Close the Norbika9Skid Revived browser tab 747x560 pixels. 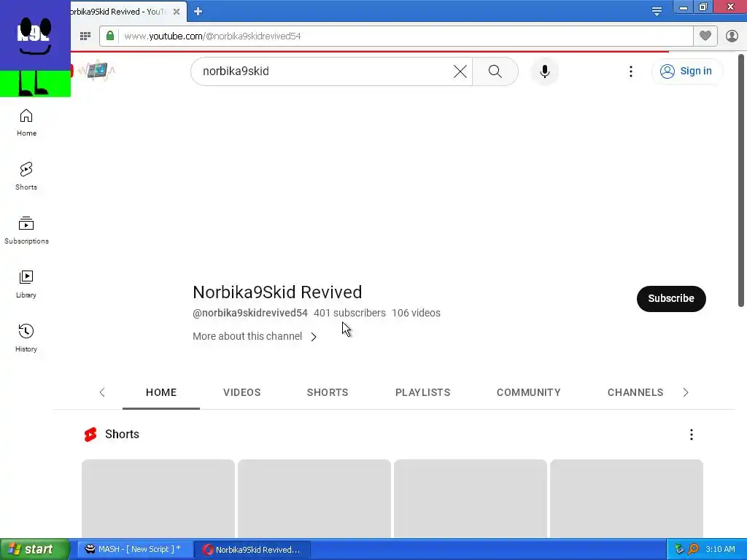[177, 12]
